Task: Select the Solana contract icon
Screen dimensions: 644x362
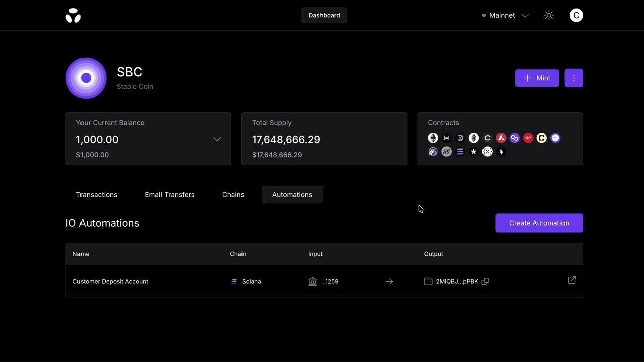Action: tap(460, 151)
